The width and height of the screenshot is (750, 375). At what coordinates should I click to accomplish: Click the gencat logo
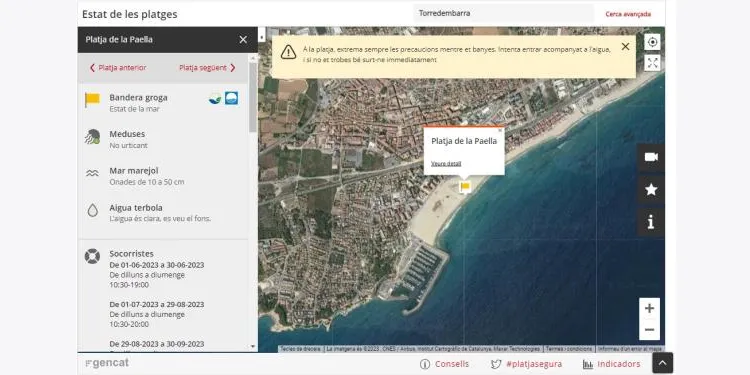pos(107,363)
